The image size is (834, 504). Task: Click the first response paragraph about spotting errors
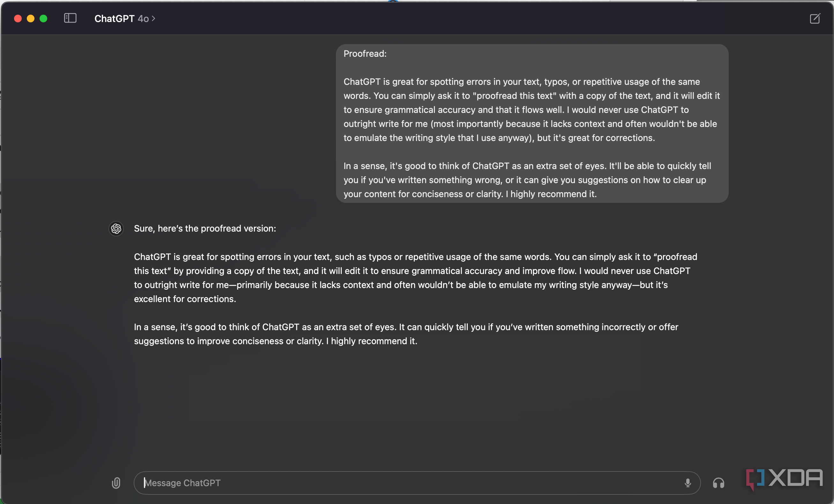(x=415, y=278)
